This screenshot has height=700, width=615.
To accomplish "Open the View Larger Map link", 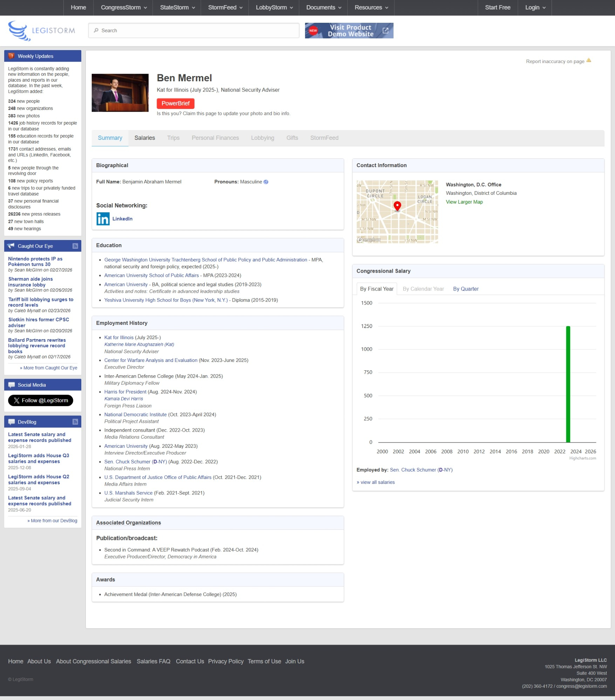I will 464,202.
